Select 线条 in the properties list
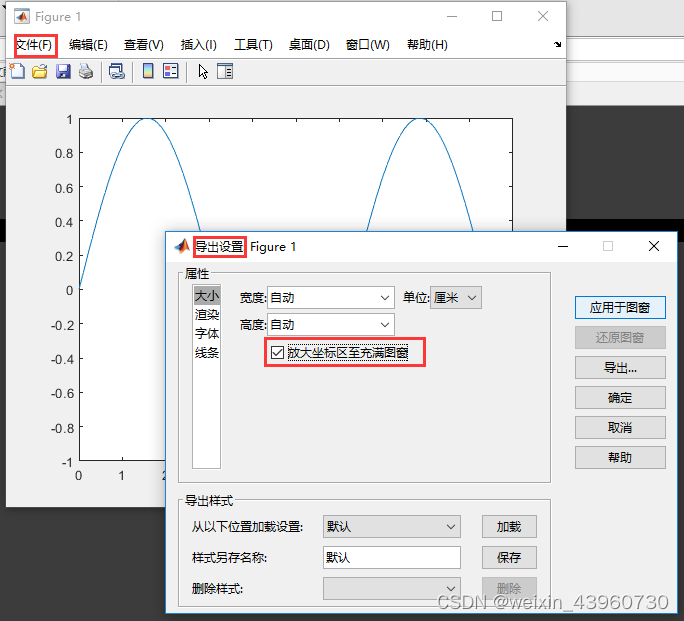Screen dimensions: 684x621 click(x=206, y=352)
